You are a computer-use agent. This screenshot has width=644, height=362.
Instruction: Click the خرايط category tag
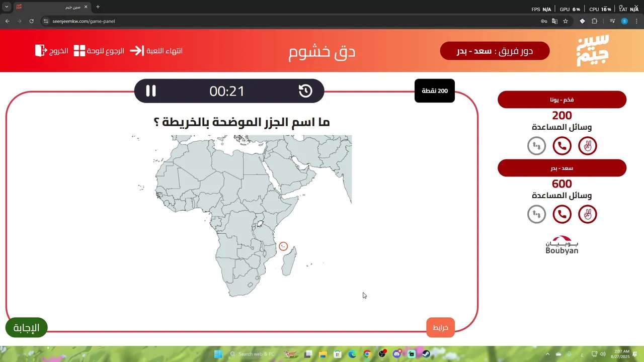tap(440, 328)
